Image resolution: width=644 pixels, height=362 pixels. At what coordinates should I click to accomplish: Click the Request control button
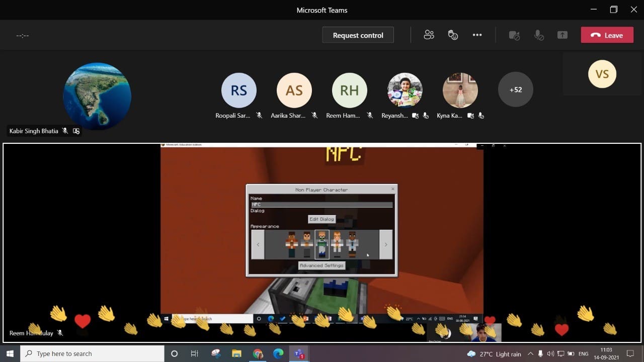click(358, 35)
